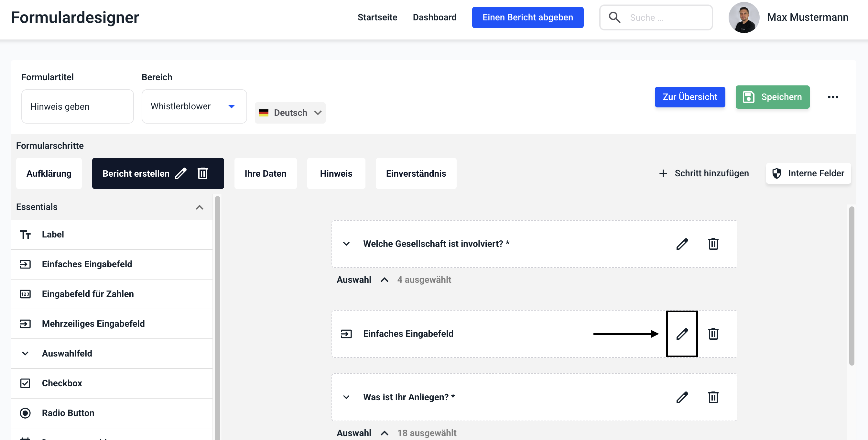Screen dimensions: 868x440
Task: Select Radio Button element from Essentials
Action: click(68, 413)
